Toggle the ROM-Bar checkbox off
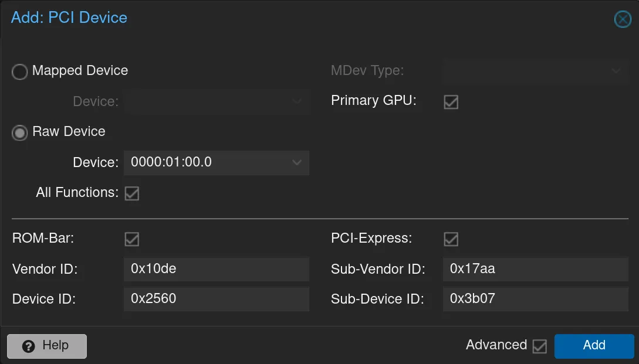Screen dimensions: 639x364 (x=131, y=239)
